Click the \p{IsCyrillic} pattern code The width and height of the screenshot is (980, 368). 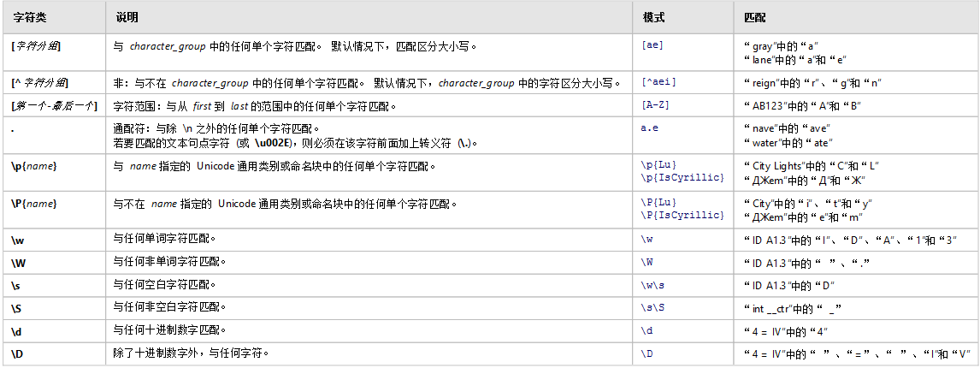tap(682, 178)
